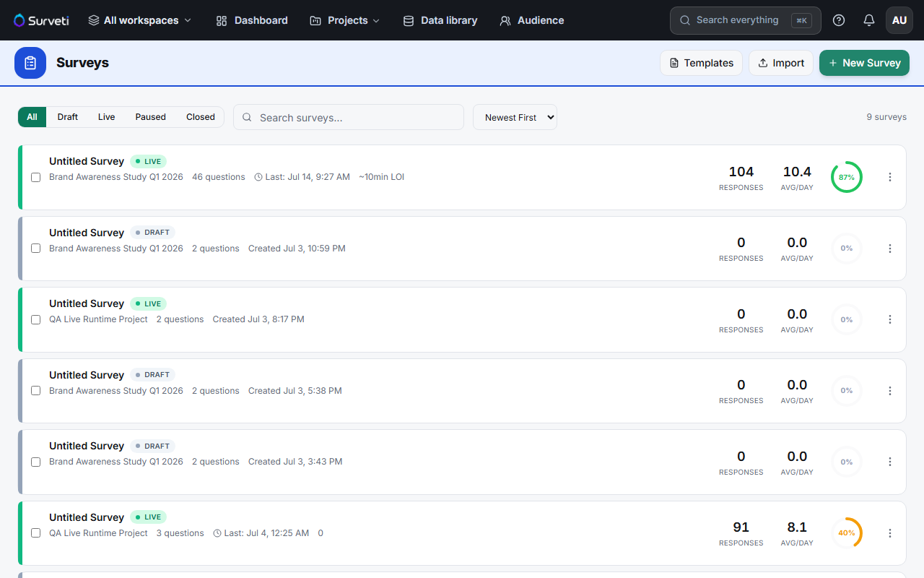Switch to the Paused filter
This screenshot has height=578, width=924.
pos(151,117)
